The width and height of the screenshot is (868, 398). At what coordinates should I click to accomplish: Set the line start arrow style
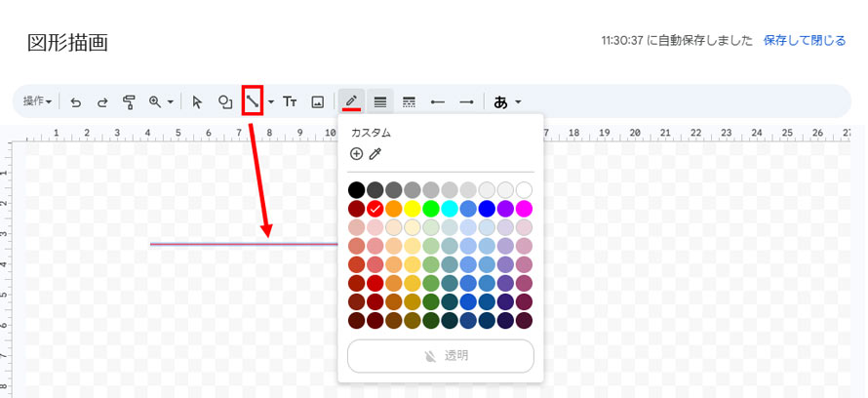pos(438,101)
